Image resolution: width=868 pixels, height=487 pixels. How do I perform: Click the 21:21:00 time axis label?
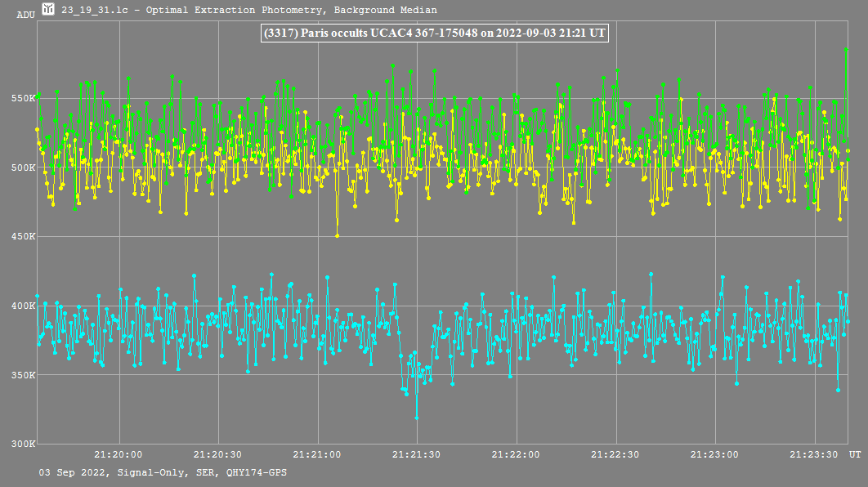pos(318,454)
